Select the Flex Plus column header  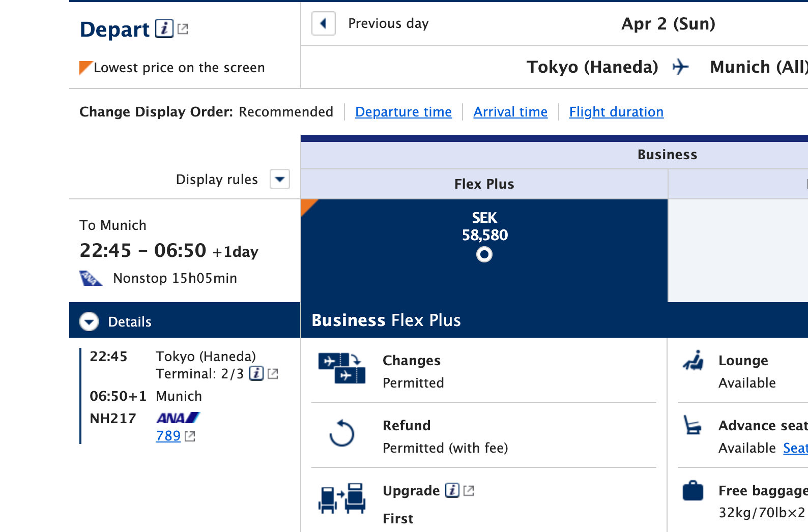(484, 184)
